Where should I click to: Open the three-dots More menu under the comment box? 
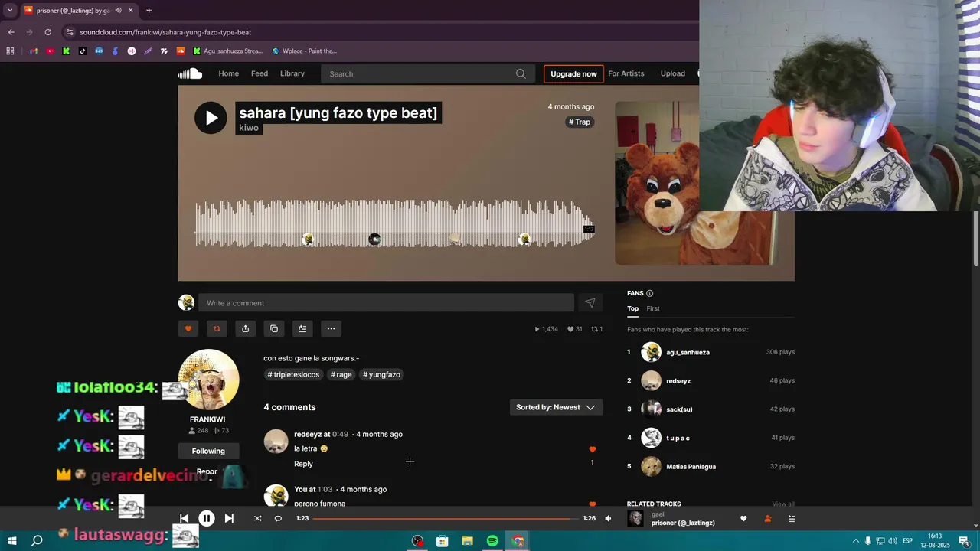tap(331, 328)
